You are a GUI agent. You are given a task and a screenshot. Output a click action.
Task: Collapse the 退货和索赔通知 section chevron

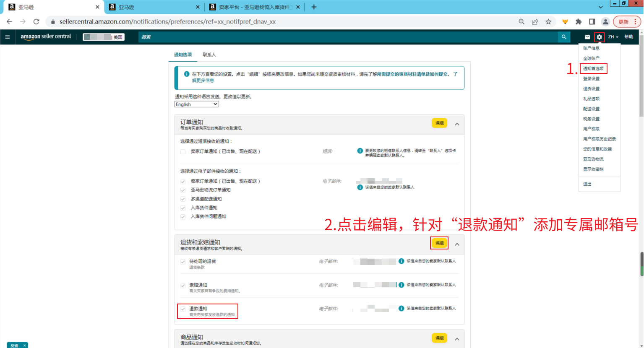pos(457,244)
